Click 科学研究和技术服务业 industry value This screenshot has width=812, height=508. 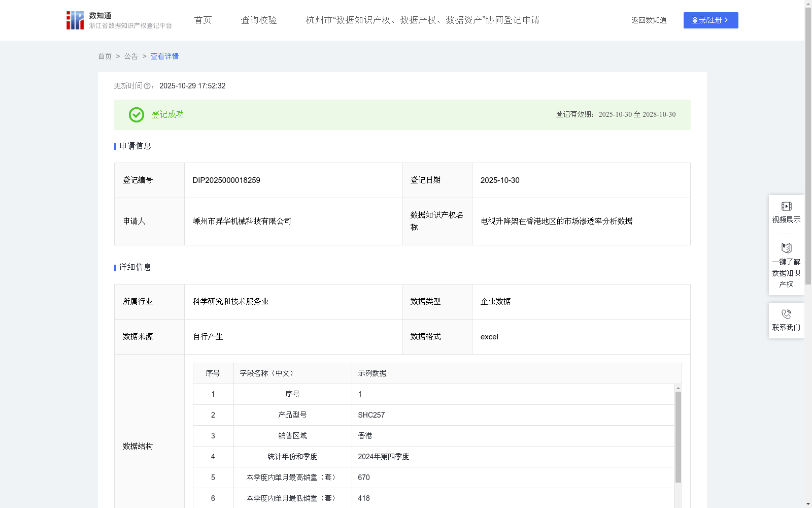[230, 301]
